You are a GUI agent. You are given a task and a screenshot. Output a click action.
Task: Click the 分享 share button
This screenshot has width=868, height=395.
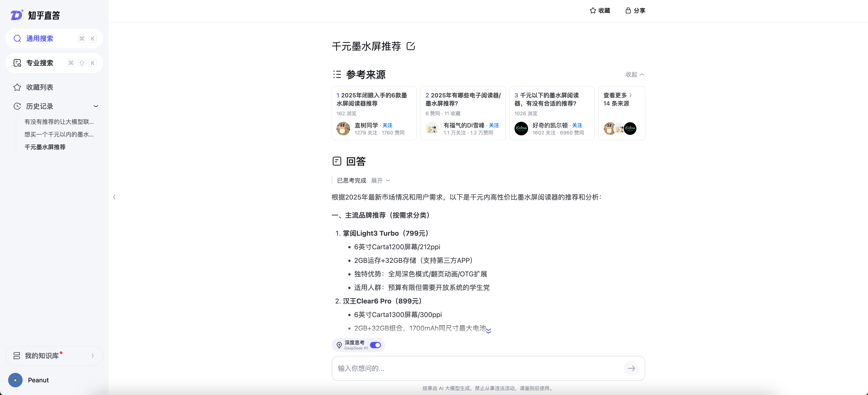(x=635, y=10)
